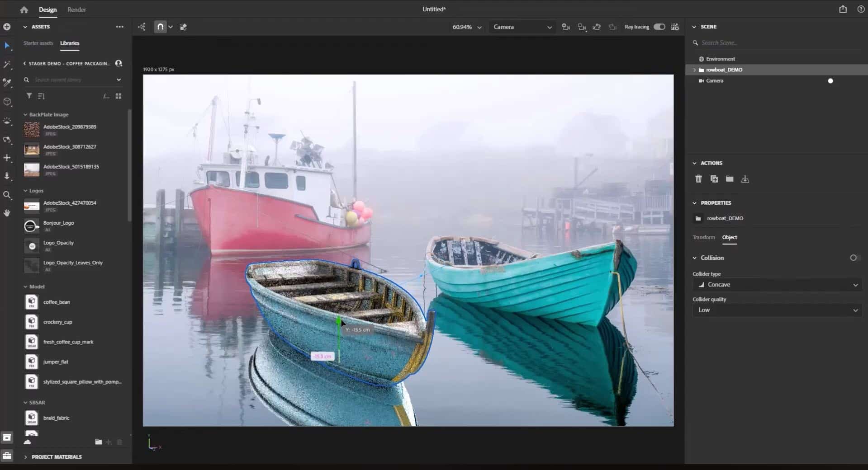Screen dimensions: 868x470
Task: Open the Collider type dropdown
Action: [777, 285]
